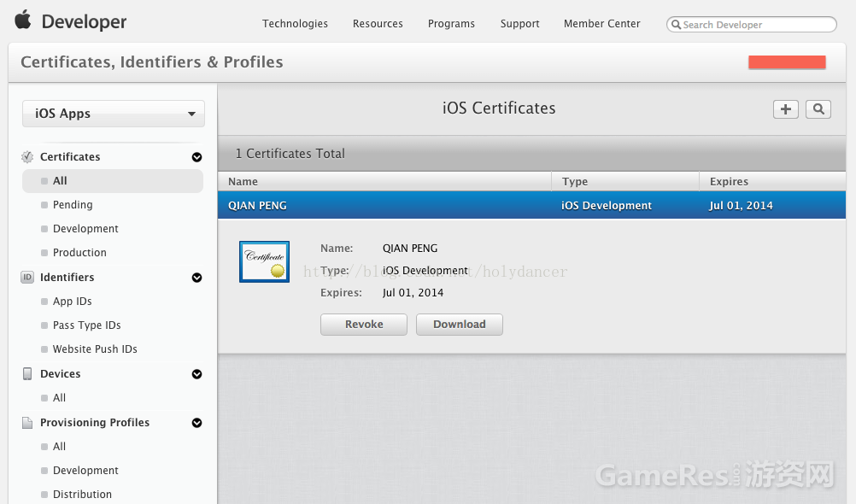The width and height of the screenshot is (856, 504).
Task: Open the Support menu
Action: 519,23
